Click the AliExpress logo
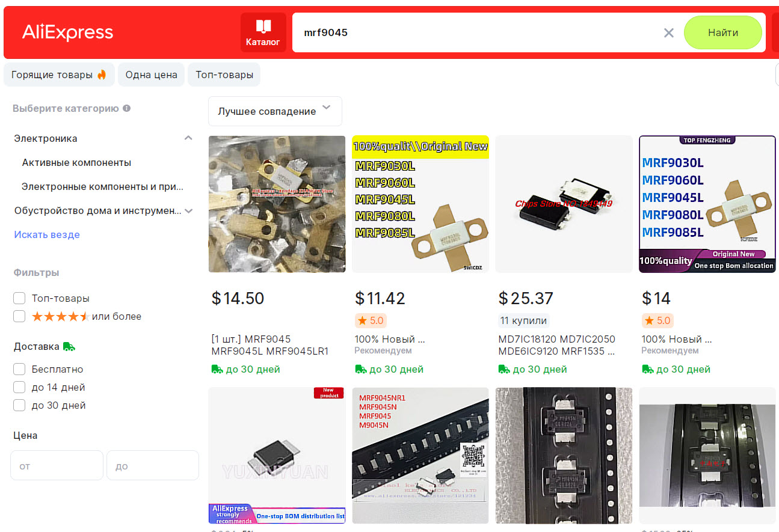Viewport: 779px width, 532px height. pyautogui.click(x=67, y=32)
